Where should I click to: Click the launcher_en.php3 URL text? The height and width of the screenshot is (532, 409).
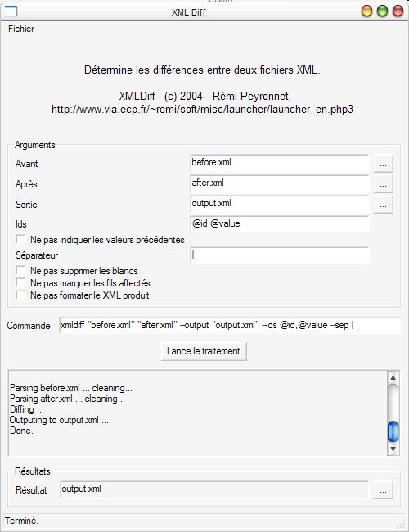click(x=203, y=110)
